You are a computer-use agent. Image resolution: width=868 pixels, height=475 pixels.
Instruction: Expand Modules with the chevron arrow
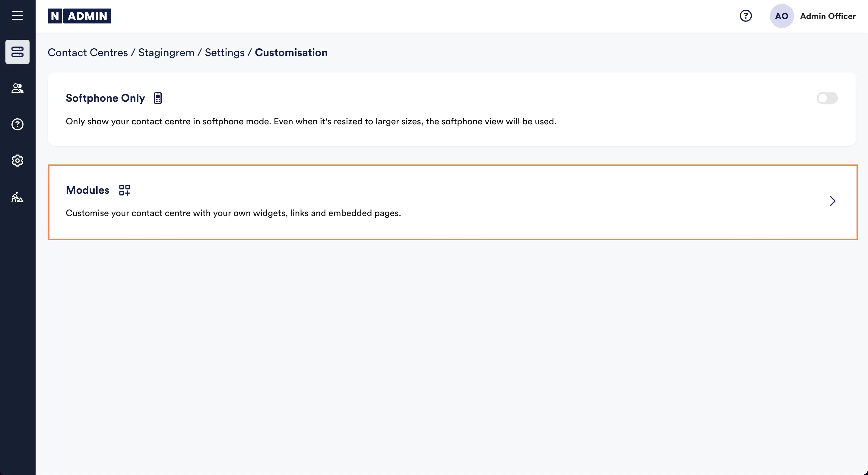[x=832, y=201]
